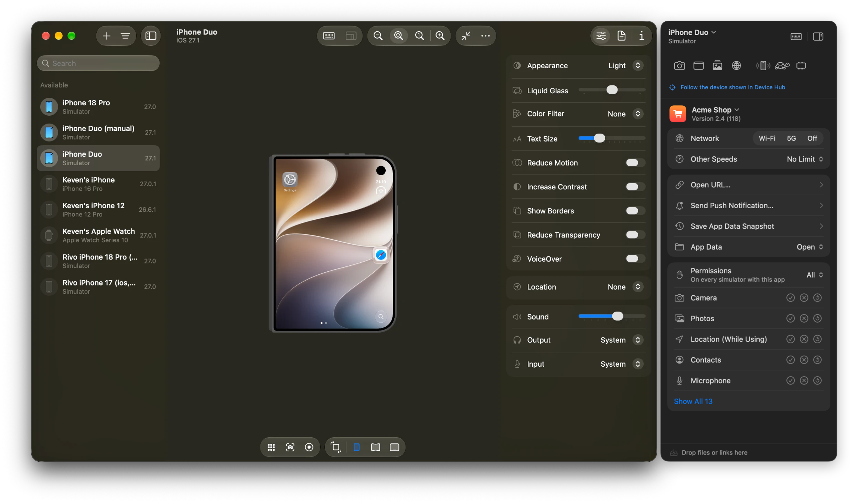Image resolution: width=868 pixels, height=503 pixels.
Task: Open the Save App Data Snapshot row
Action: [x=748, y=226]
